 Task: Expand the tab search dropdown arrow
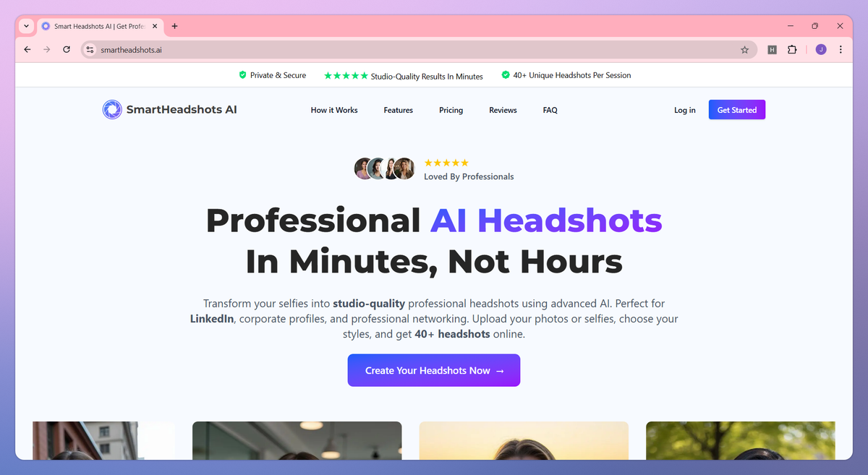[x=27, y=26]
